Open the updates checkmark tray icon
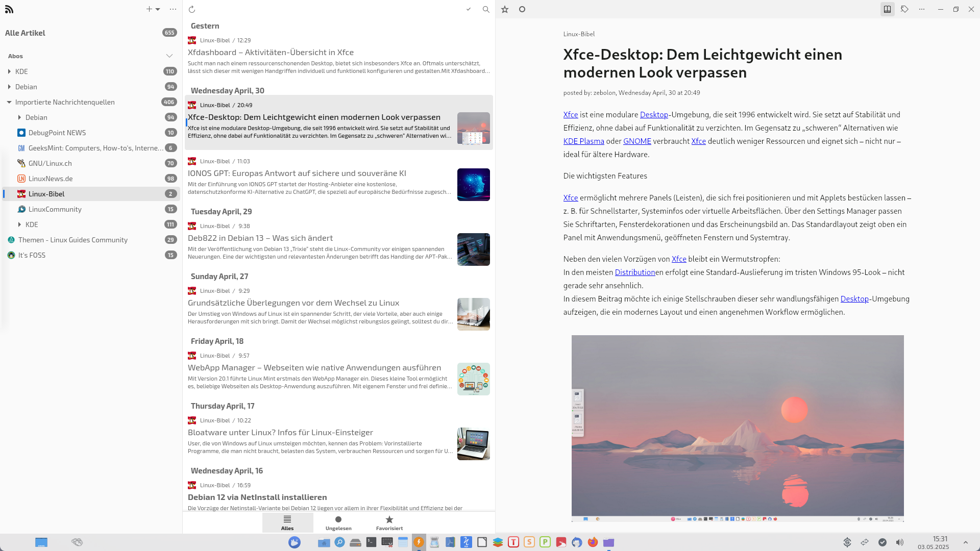 tap(882, 542)
